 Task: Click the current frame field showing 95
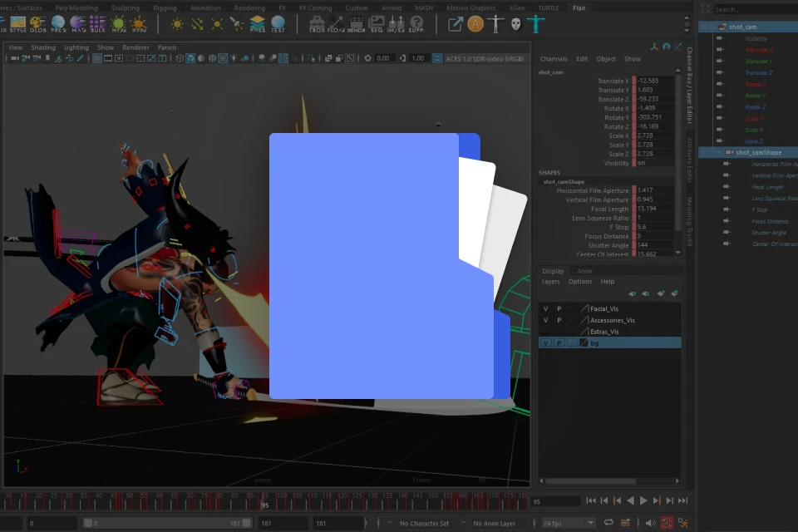pyautogui.click(x=555, y=501)
